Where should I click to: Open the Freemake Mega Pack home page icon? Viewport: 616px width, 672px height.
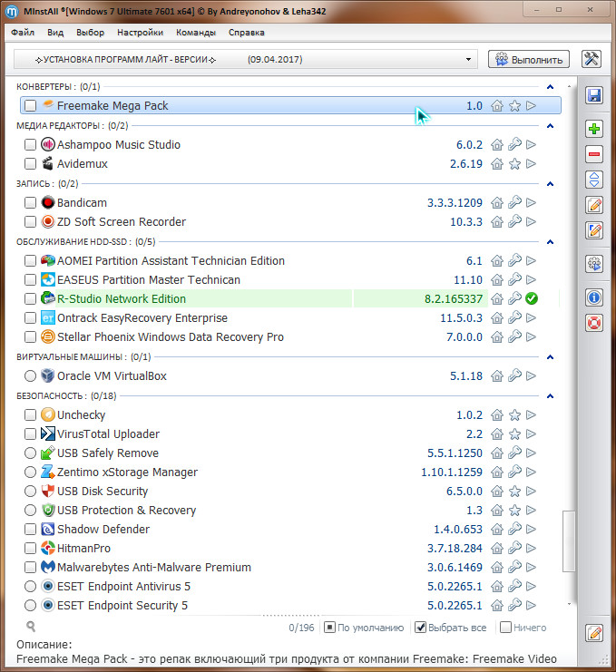pyautogui.click(x=497, y=106)
